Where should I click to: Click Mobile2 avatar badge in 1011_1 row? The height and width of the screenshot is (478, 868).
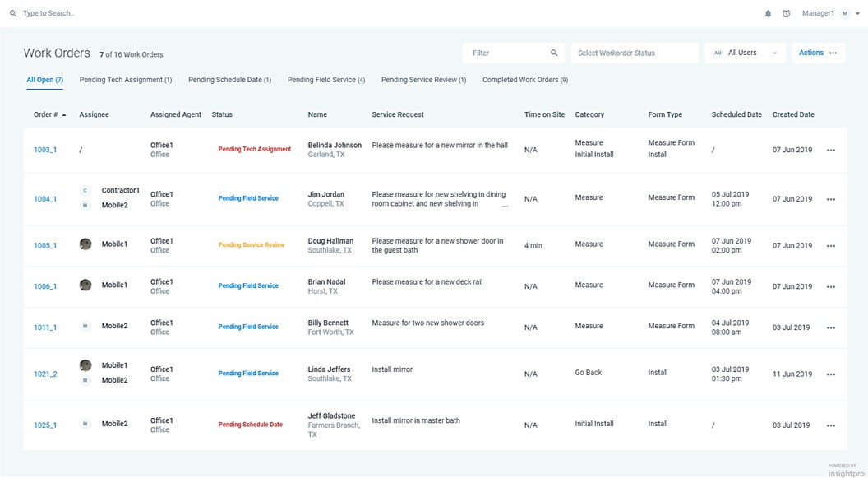(x=85, y=327)
